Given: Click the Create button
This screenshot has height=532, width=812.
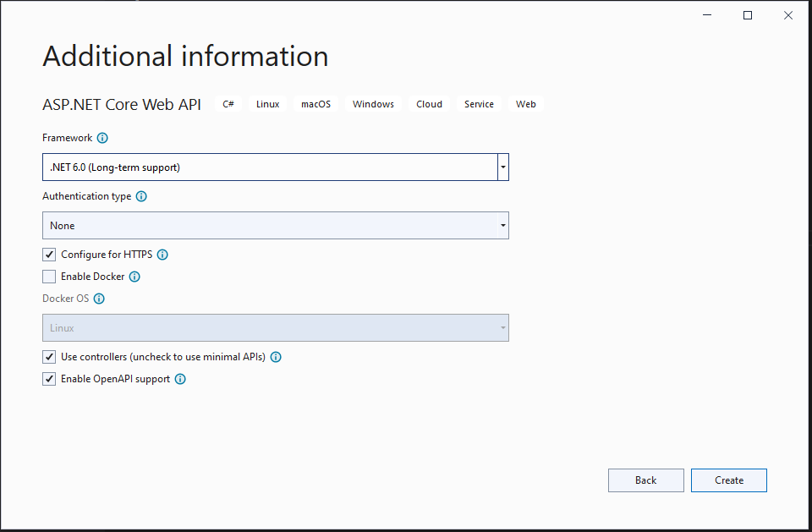Looking at the screenshot, I should tap(728, 480).
